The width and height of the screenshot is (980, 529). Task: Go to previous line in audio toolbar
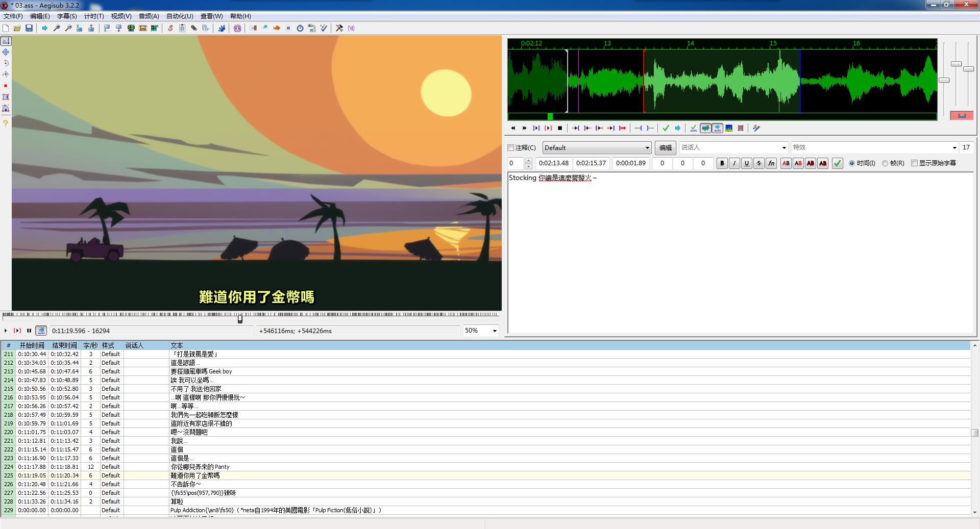(513, 128)
